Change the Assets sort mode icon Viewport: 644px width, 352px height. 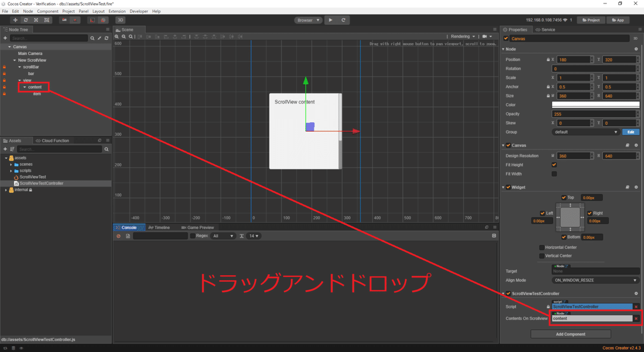coord(12,149)
